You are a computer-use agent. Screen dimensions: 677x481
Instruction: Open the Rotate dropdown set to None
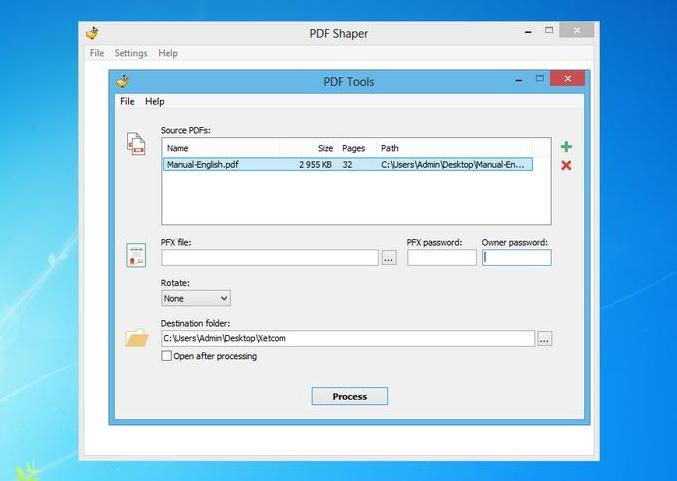196,298
